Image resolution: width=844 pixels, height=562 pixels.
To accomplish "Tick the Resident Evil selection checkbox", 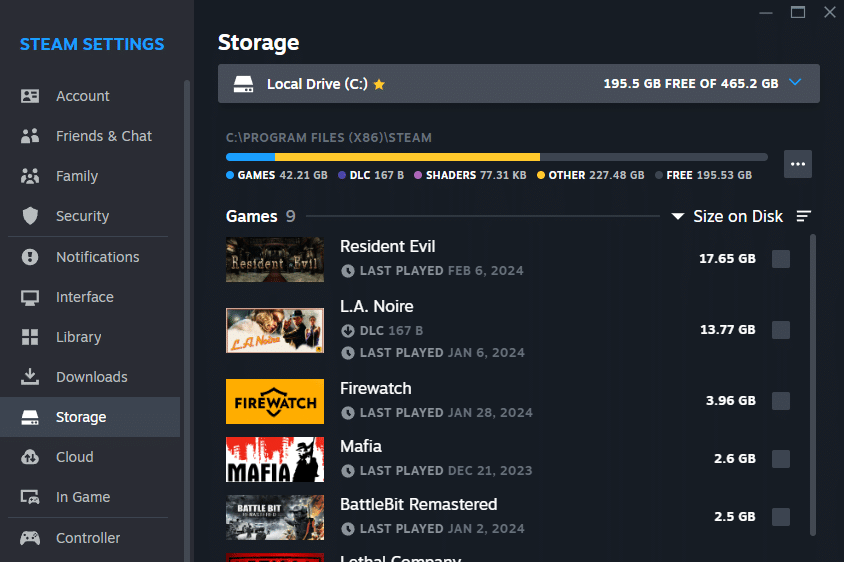I will pyautogui.click(x=781, y=259).
